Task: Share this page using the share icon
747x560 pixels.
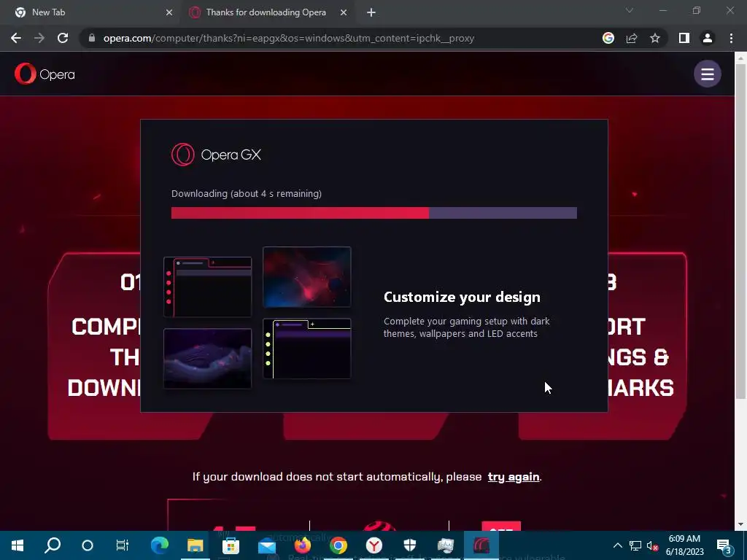Action: click(632, 38)
